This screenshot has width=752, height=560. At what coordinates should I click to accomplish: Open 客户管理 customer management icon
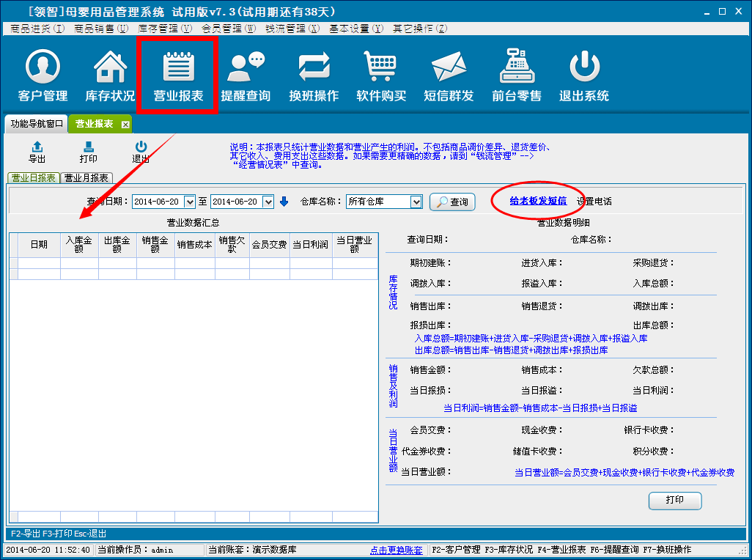pyautogui.click(x=43, y=68)
